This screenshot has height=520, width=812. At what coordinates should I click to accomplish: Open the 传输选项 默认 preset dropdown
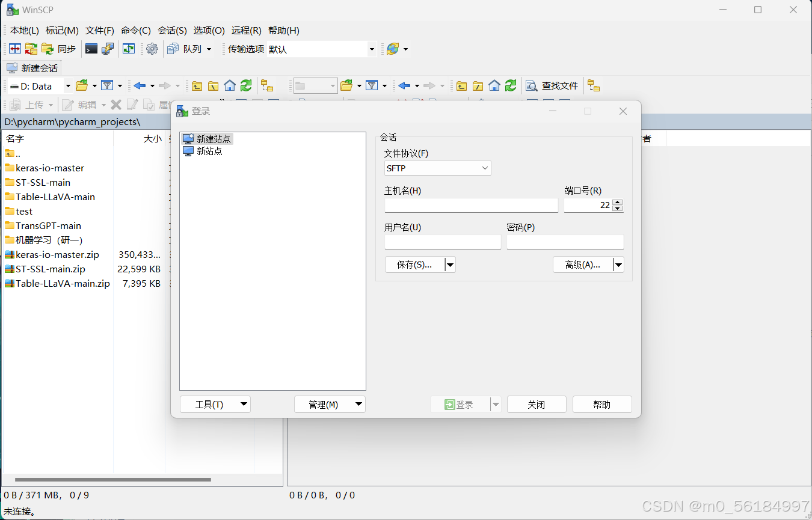point(372,49)
